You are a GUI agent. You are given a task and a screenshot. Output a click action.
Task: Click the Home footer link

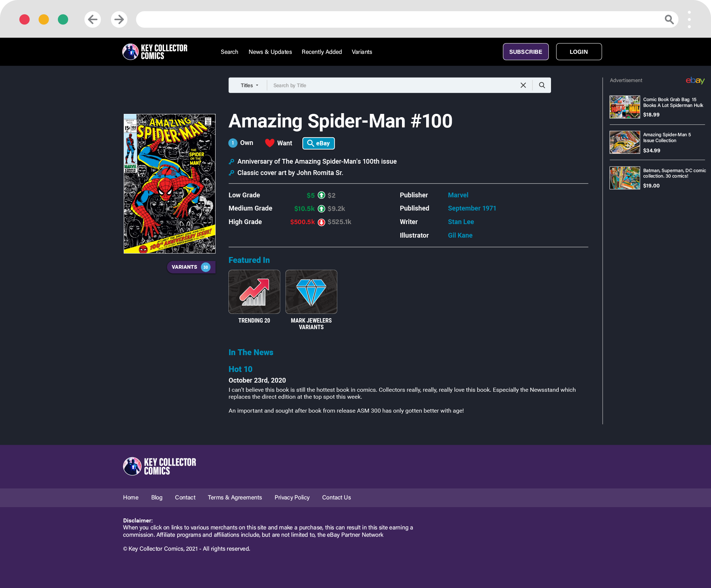click(x=131, y=498)
